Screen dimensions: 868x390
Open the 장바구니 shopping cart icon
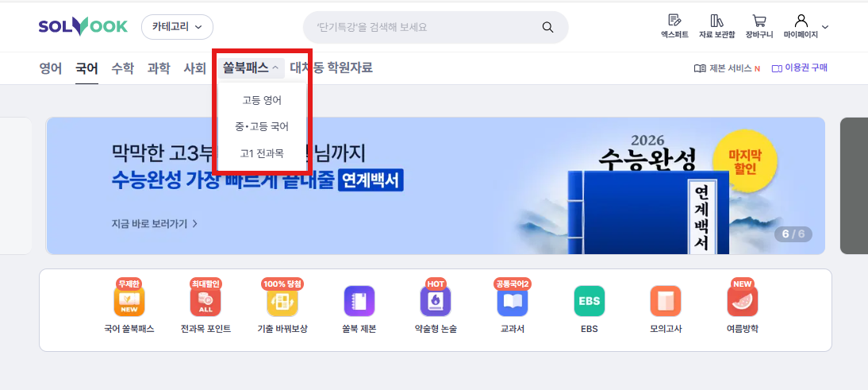(759, 21)
